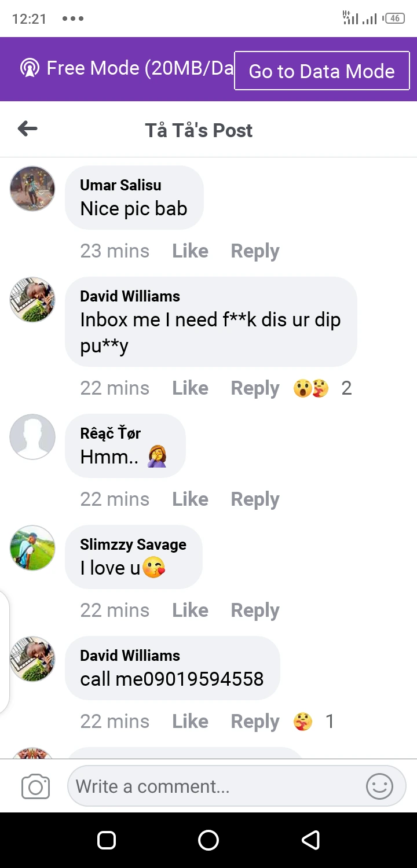View reactions on David Williams' inbox comment
Image resolution: width=417 pixels, height=868 pixels.
coord(322,388)
